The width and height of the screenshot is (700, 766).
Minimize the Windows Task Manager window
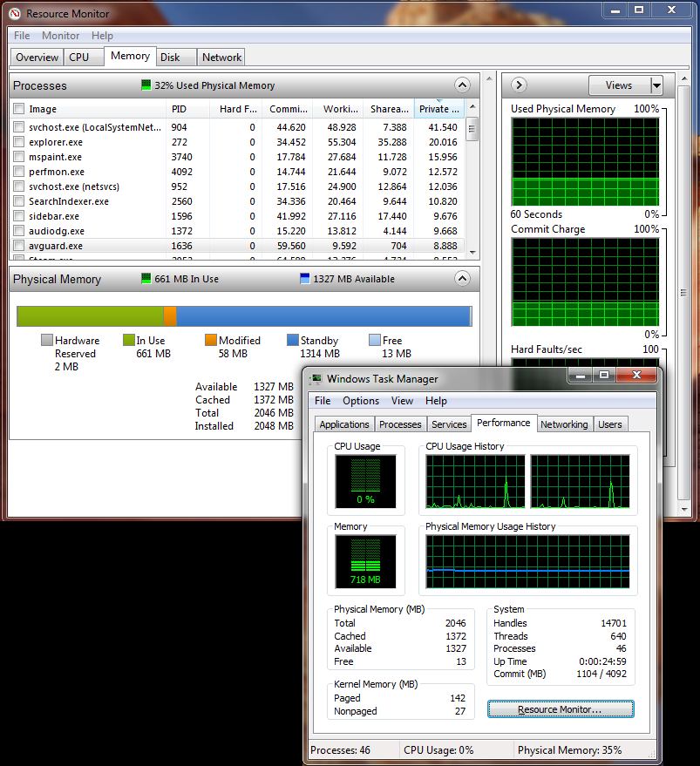point(581,376)
